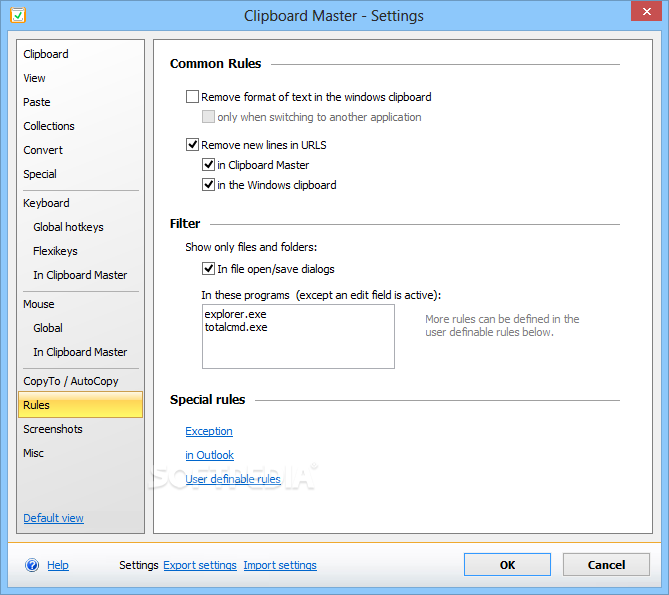669x595 pixels.
Task: Close the Settings window
Action: click(x=646, y=11)
